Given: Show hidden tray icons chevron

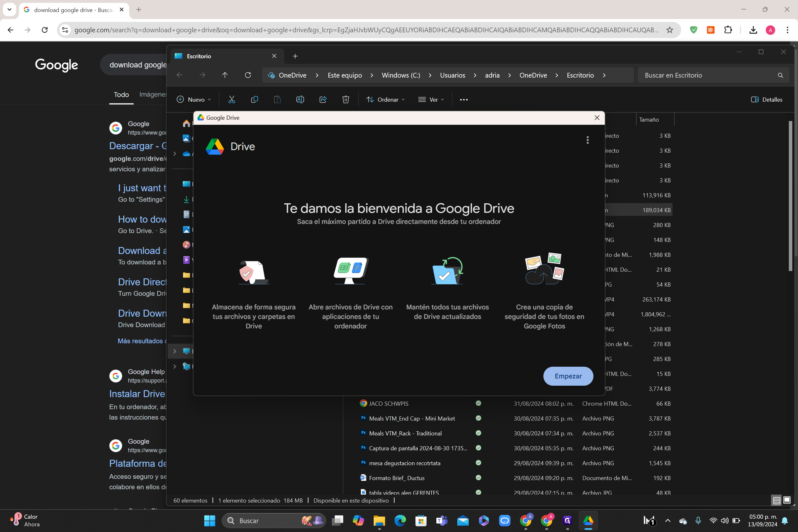Looking at the screenshot, I should tap(668, 521).
